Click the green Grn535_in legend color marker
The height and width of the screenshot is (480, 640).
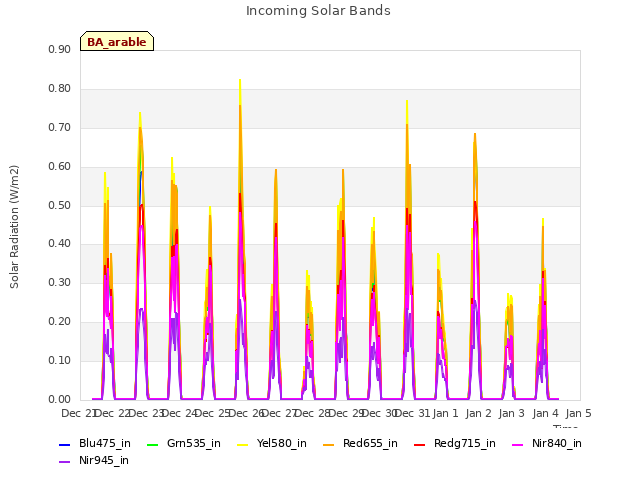[x=152, y=444]
